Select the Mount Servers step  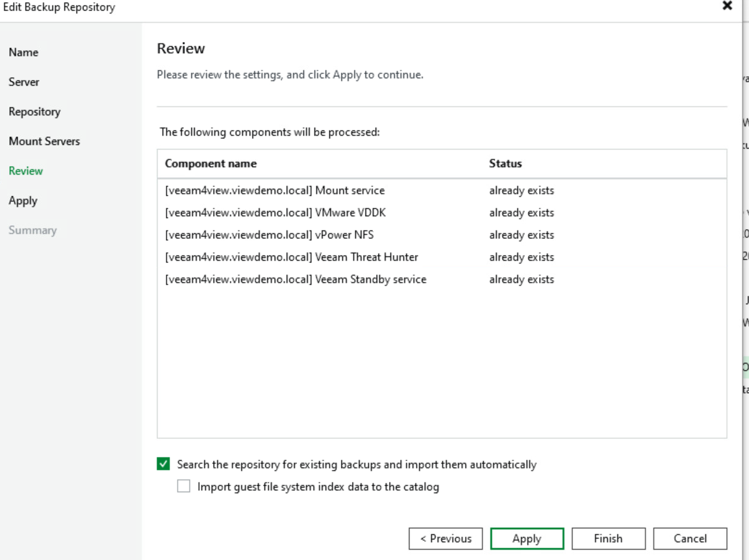[x=44, y=141]
